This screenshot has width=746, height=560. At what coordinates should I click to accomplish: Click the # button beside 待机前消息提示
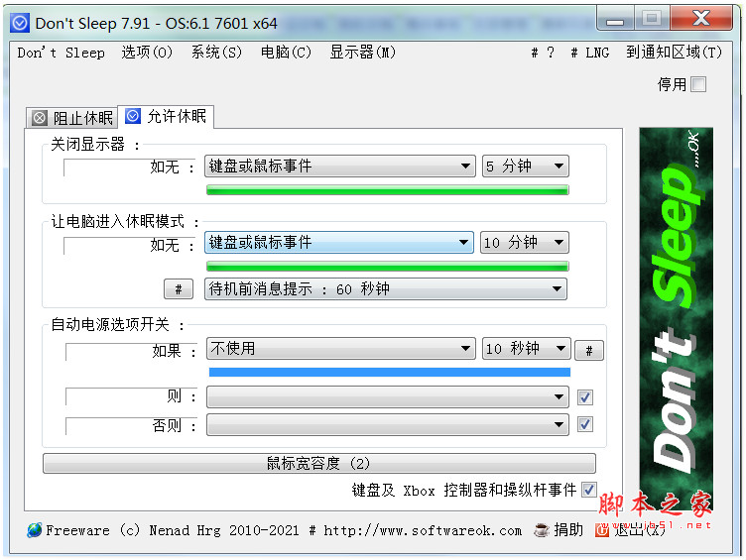(x=179, y=288)
